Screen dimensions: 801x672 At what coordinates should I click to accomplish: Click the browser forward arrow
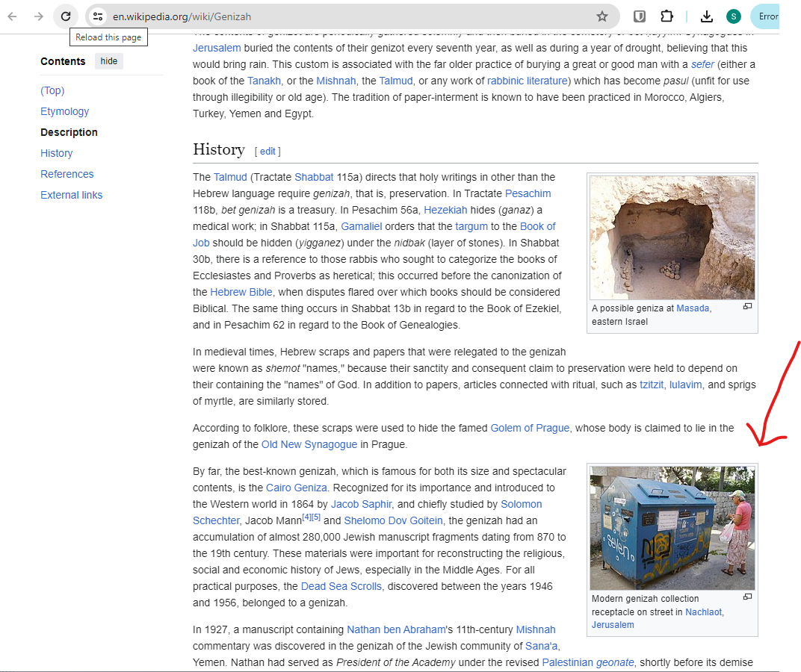(x=39, y=16)
